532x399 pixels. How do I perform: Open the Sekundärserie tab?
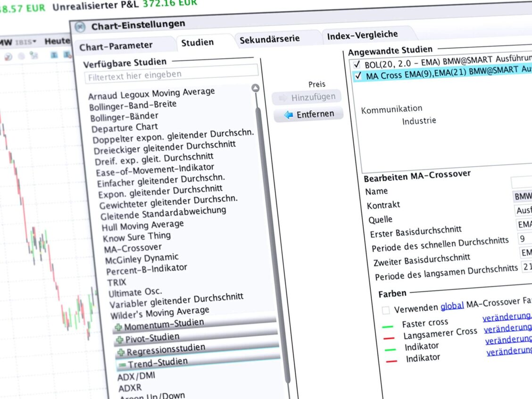click(269, 40)
